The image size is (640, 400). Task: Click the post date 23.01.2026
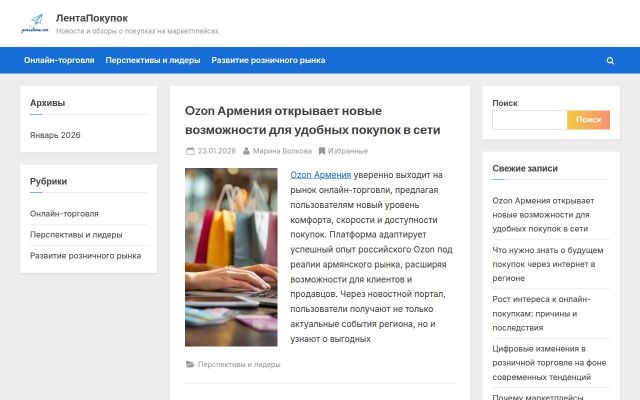(x=217, y=151)
